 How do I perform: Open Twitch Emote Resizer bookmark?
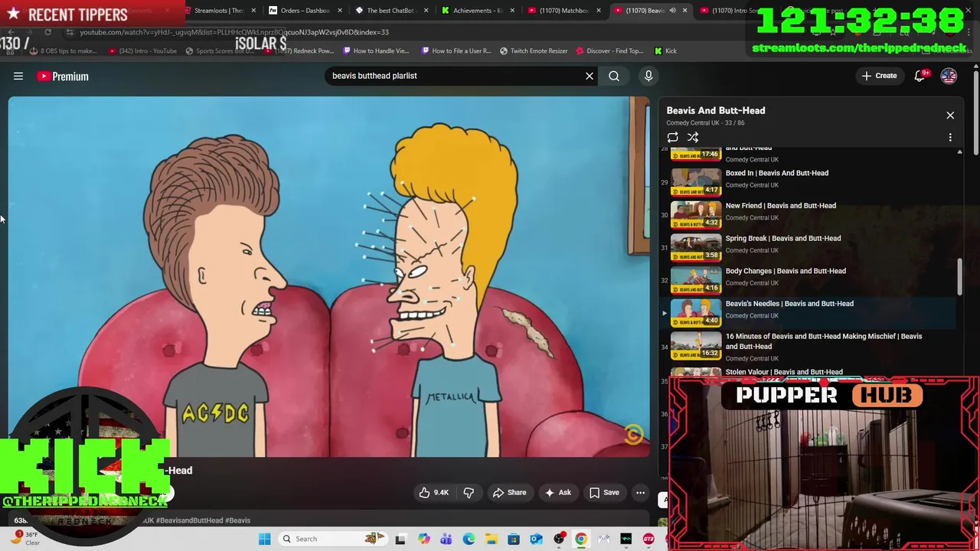(534, 51)
